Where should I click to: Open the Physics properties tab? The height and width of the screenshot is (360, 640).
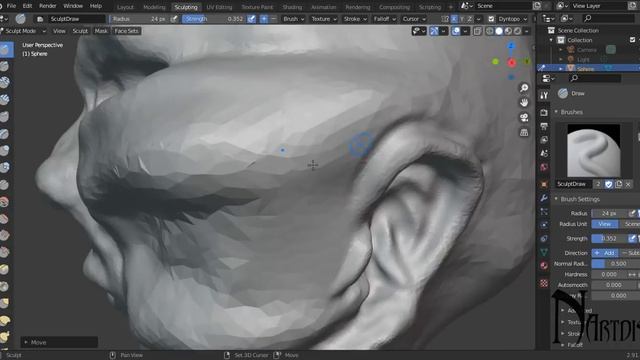pyautogui.click(x=544, y=225)
